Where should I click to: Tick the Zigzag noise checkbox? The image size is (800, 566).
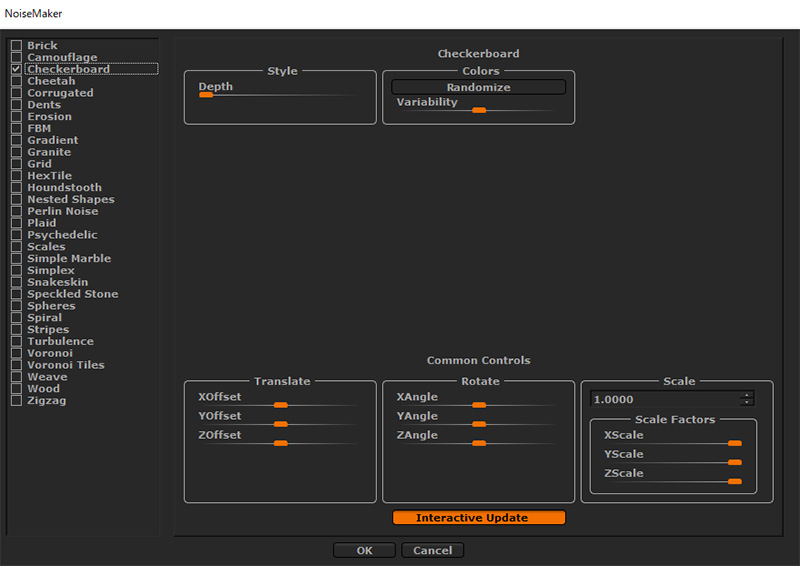tap(16, 401)
